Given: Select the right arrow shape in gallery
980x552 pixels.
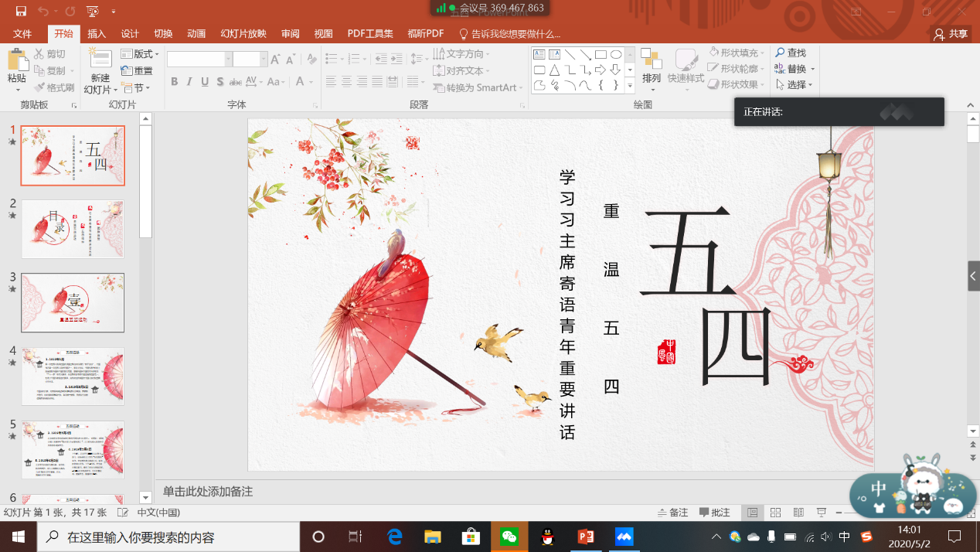Looking at the screenshot, I should point(601,70).
